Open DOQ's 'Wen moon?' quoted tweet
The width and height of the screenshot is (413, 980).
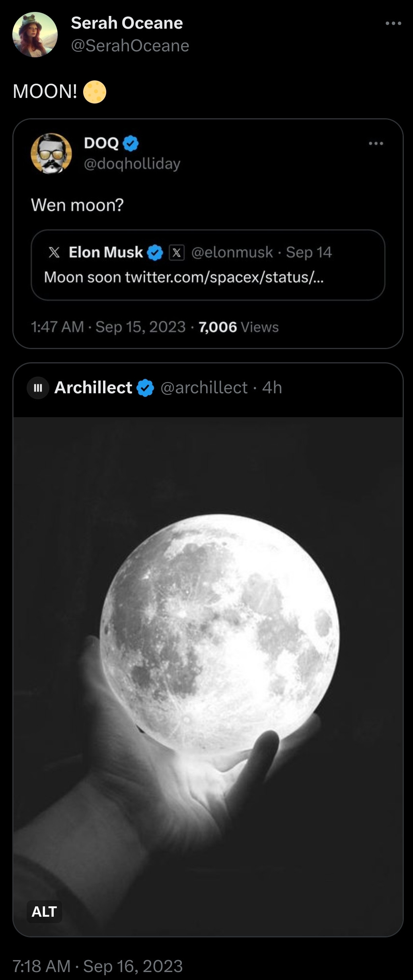click(77, 205)
